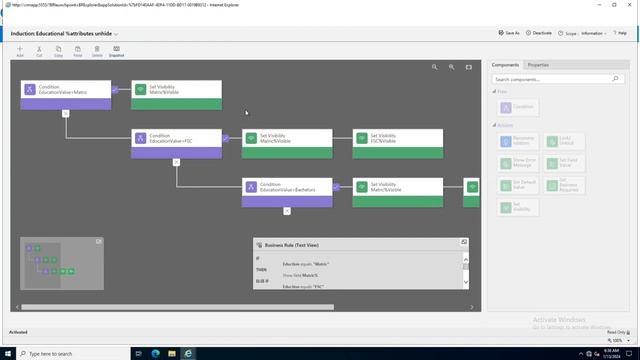
Task: Click the canvas scroll left arrow
Action: pyautogui.click(x=17, y=307)
